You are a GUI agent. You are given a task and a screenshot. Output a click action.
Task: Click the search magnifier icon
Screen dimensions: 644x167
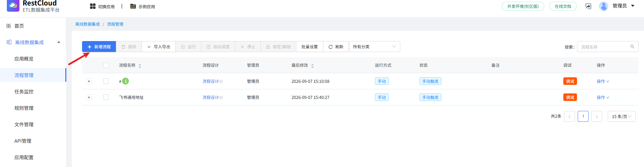(x=632, y=47)
